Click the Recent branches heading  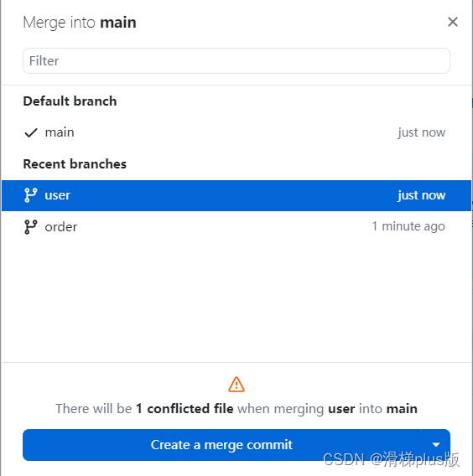[75, 164]
